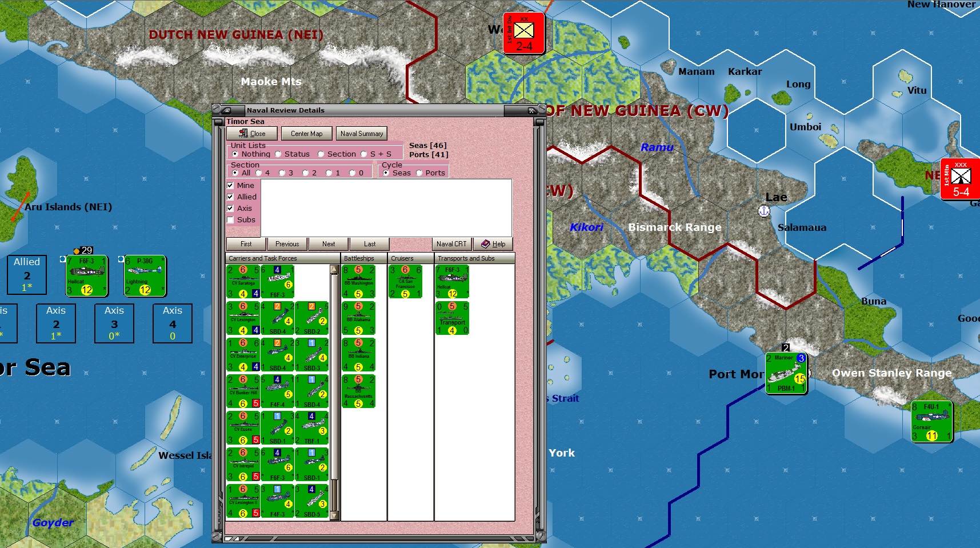Enable the Subs checkbox
The height and width of the screenshot is (548, 980).
pyautogui.click(x=230, y=220)
